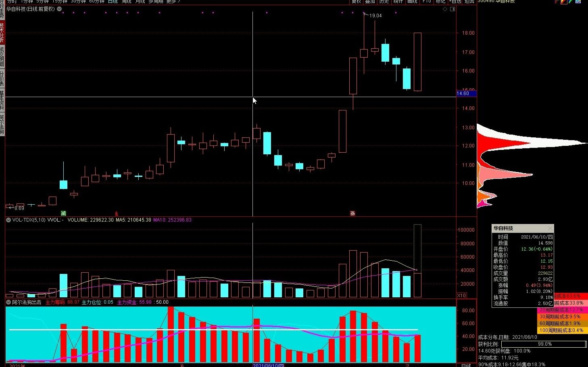This screenshot has height=367, width=588.
Task: Click the 主力筹码 66.97 indicator label
Action: 63,302
